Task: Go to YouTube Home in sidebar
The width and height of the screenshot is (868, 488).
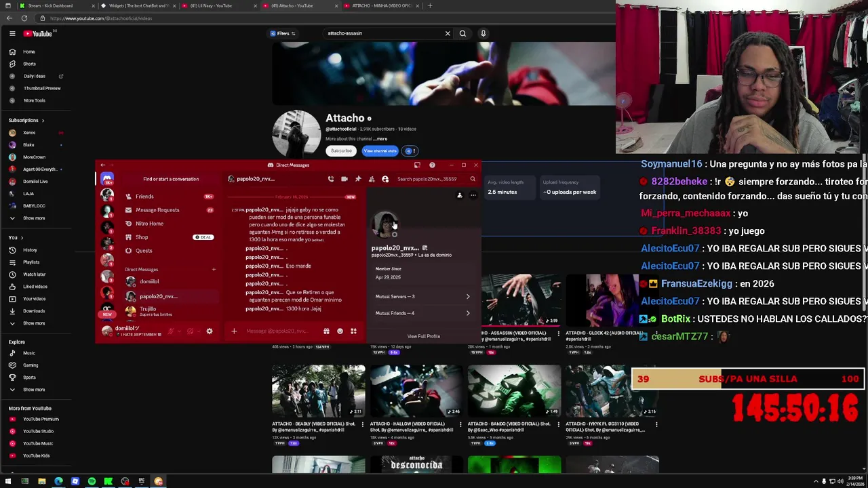Action: 37,52
